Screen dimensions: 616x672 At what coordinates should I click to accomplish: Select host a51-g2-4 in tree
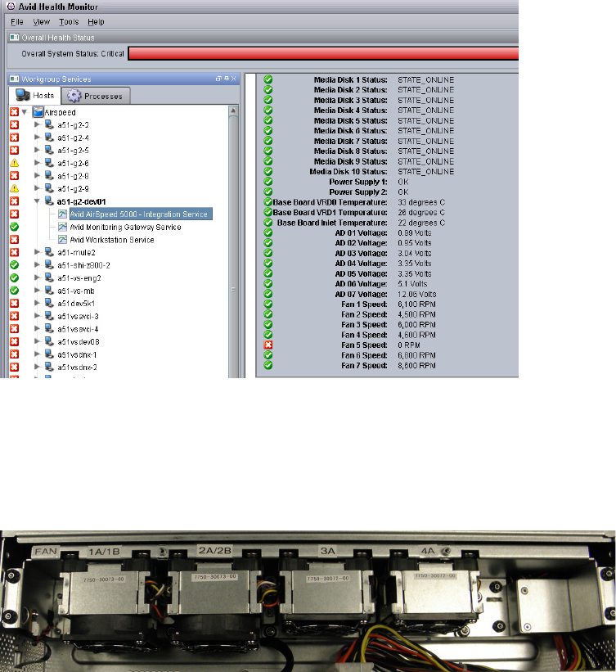point(74,138)
